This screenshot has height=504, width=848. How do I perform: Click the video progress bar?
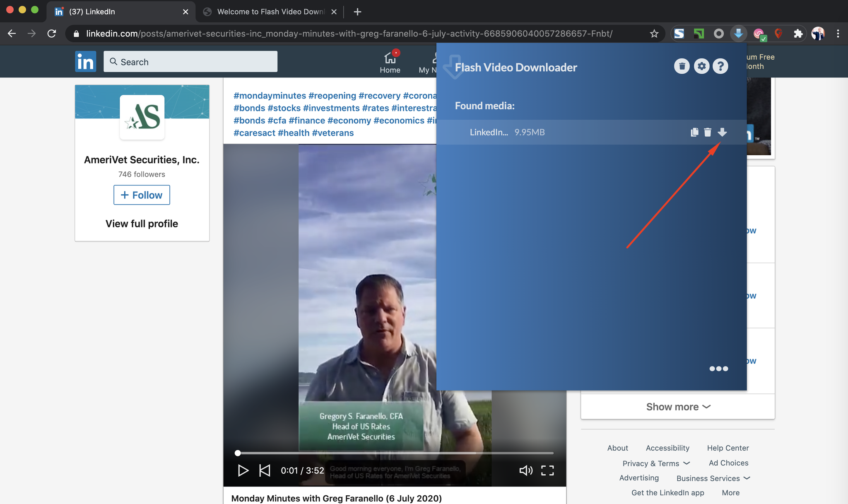(395, 453)
